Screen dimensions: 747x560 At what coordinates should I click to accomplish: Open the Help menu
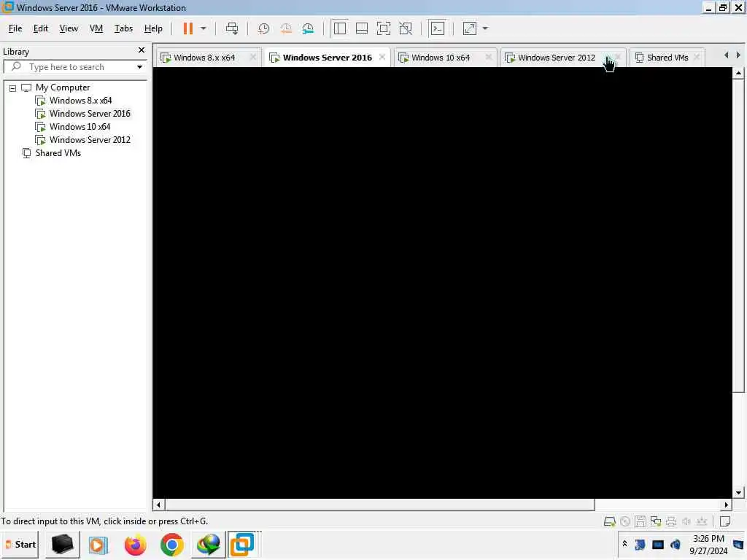click(x=153, y=28)
